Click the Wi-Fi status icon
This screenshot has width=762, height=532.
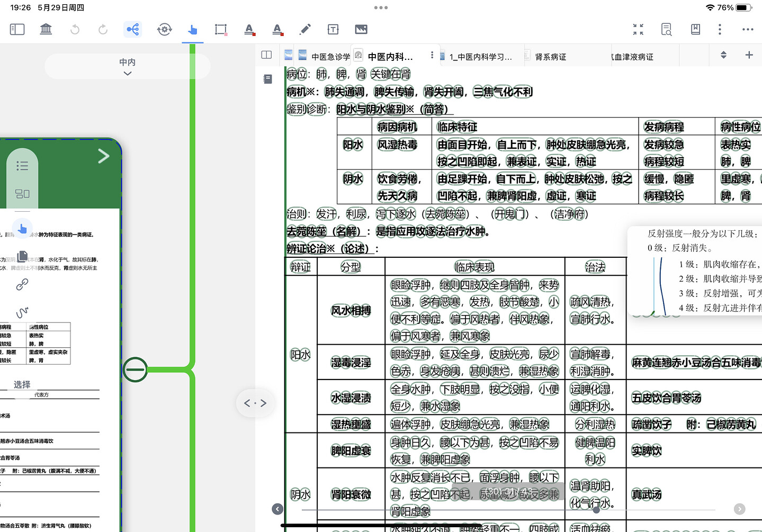pyautogui.click(x=710, y=7)
